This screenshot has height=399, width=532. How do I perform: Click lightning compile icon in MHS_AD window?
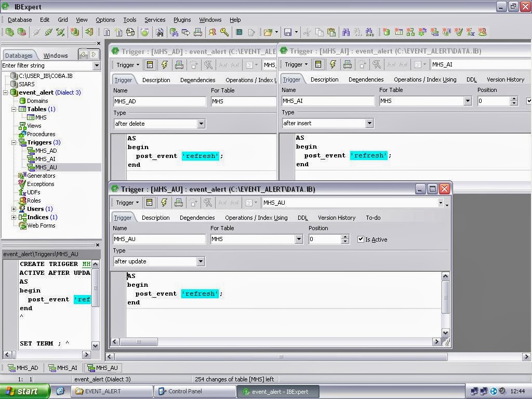point(165,64)
